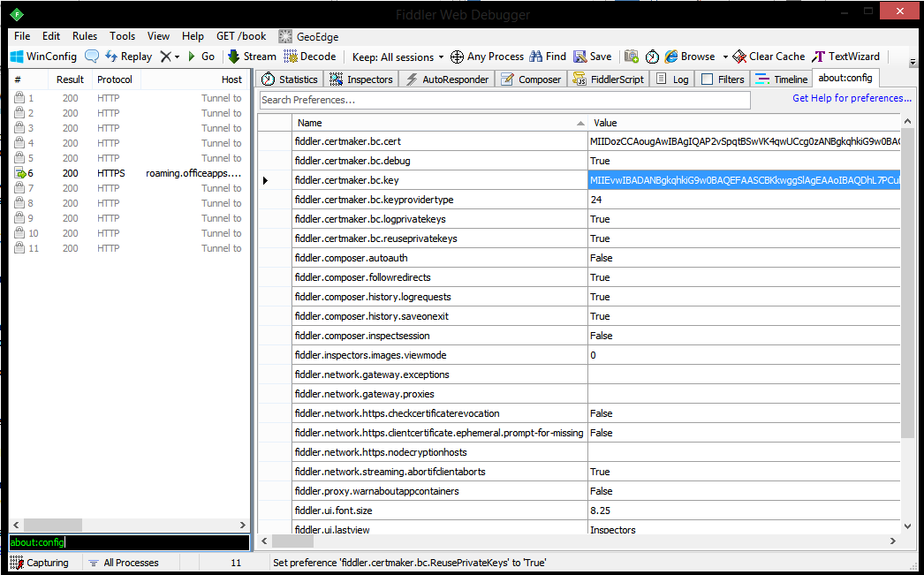Toggle Decode mode
This screenshot has width=924, height=575.
(309, 57)
